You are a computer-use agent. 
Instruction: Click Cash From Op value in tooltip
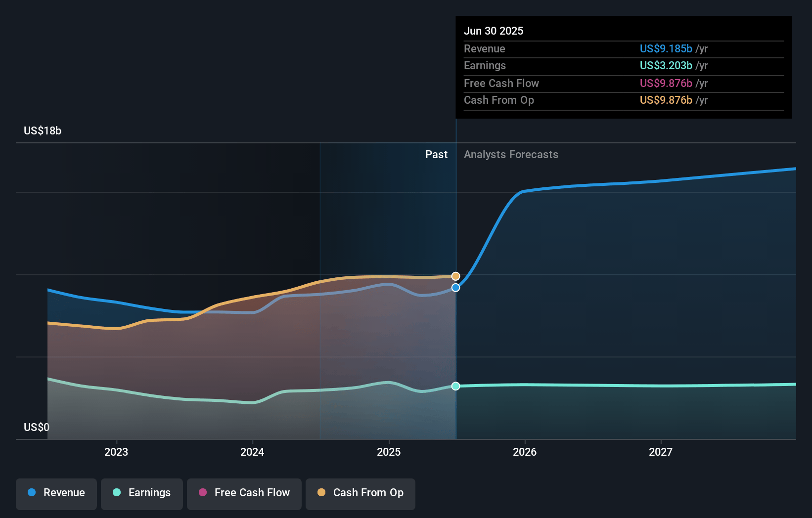point(666,100)
